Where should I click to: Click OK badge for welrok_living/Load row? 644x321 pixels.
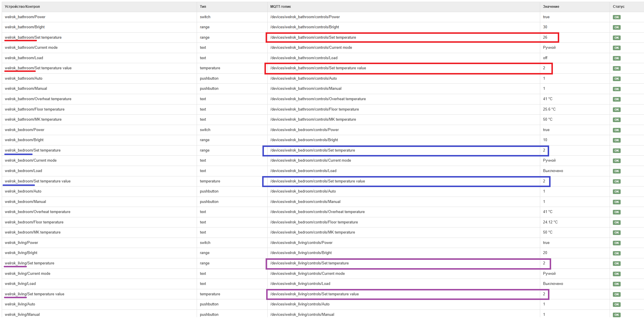click(617, 284)
